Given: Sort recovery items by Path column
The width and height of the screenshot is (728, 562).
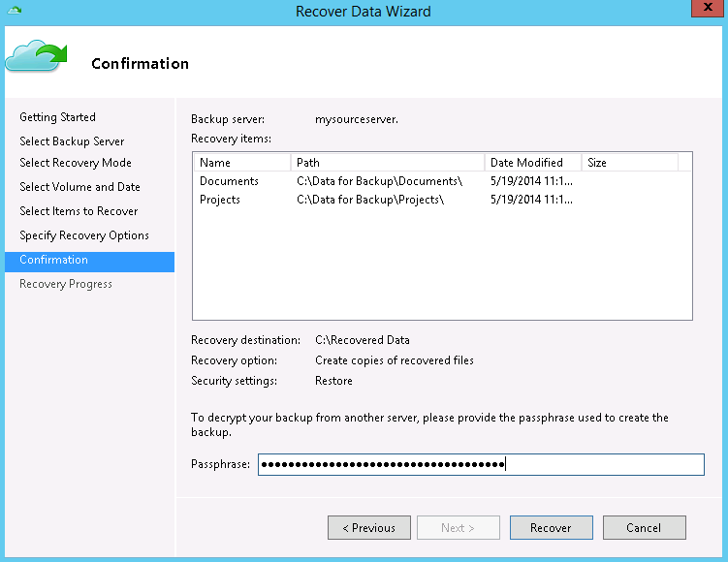Looking at the screenshot, I should pos(387,163).
